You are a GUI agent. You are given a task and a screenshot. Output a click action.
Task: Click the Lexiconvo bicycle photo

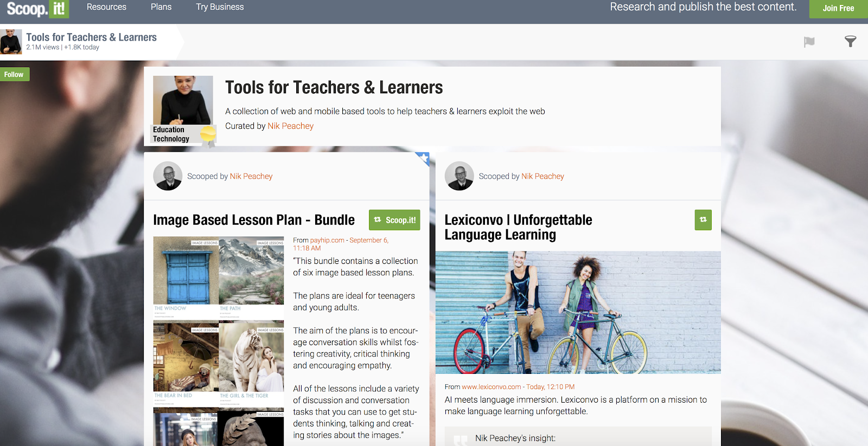578,312
